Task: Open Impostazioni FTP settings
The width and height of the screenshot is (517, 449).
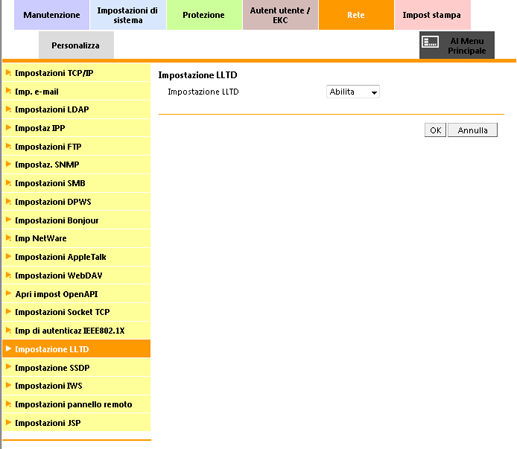Action: 76,147
